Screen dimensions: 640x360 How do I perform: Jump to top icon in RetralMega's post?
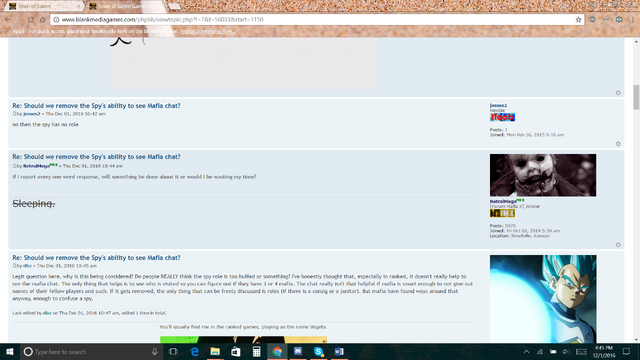[618, 245]
